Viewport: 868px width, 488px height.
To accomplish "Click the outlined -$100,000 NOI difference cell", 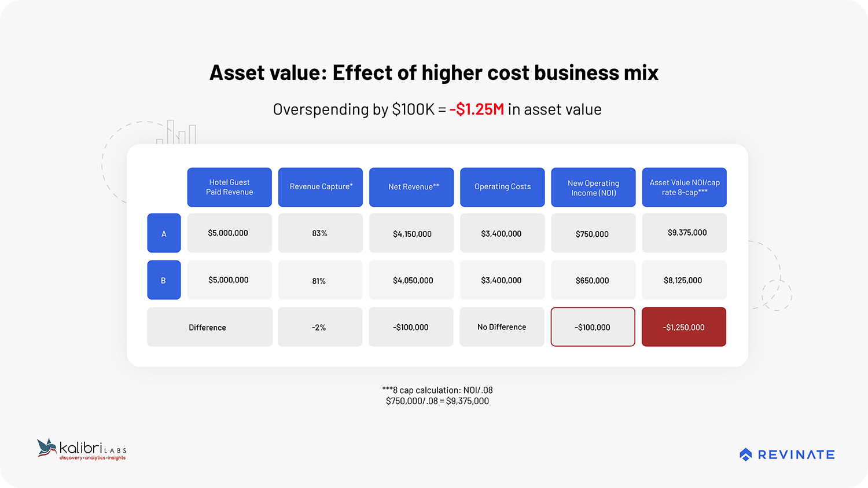I will tap(593, 327).
